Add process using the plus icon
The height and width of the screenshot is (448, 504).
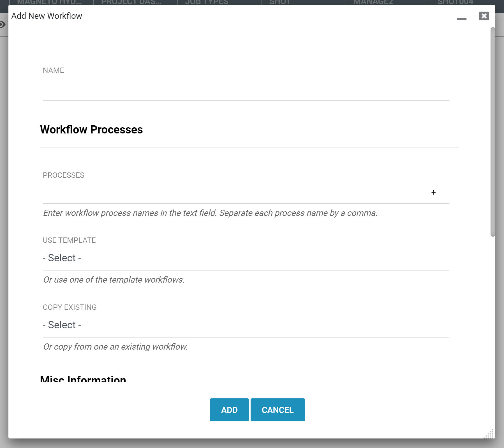[433, 193]
